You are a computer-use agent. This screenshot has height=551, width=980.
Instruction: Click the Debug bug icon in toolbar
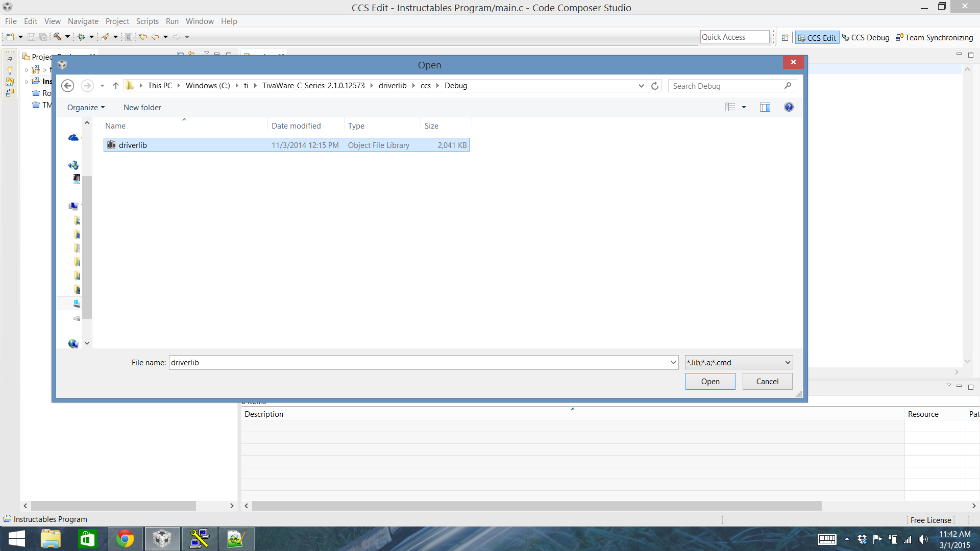point(81,37)
